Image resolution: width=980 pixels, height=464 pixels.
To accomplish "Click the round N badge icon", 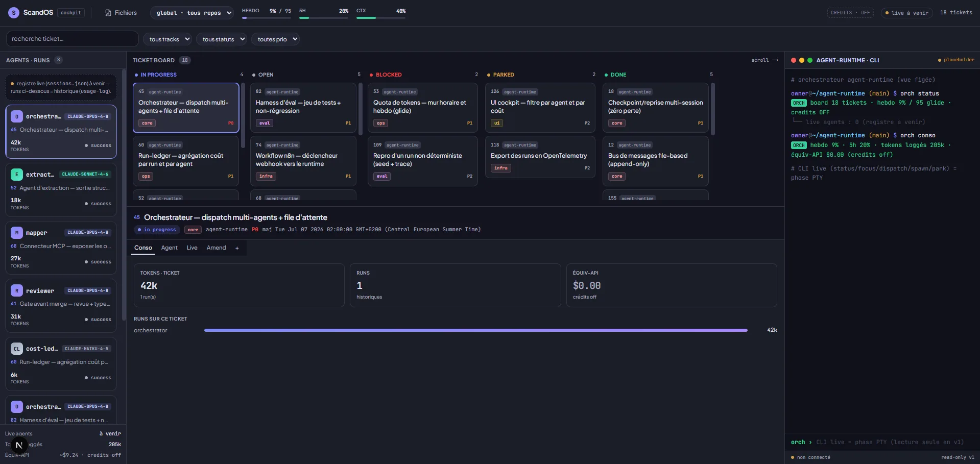I will pos(19,445).
